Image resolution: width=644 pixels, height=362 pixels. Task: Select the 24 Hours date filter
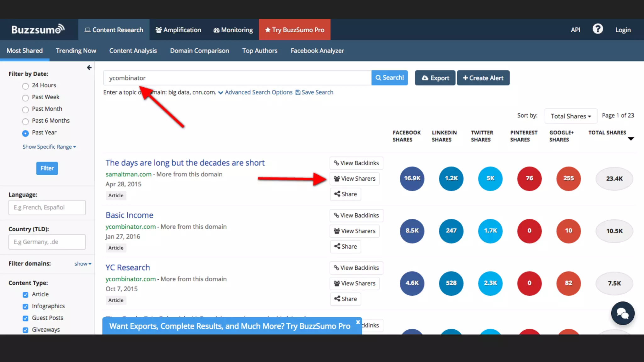(x=25, y=86)
